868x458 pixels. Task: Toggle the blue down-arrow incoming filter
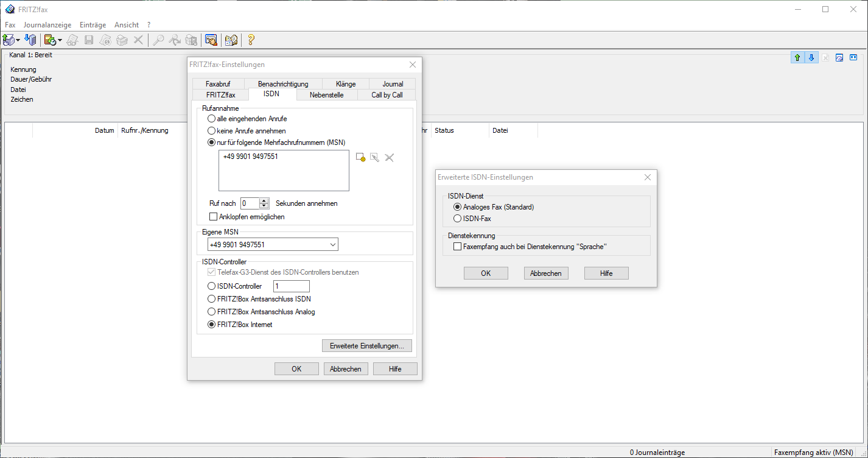[811, 58]
